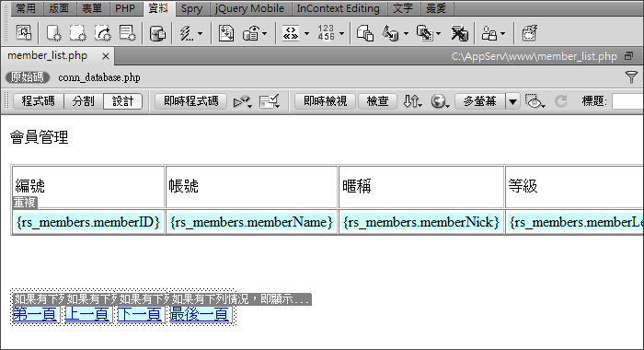Switch to 設計 design view
Image resolution: width=644 pixels, height=350 pixels.
point(122,101)
